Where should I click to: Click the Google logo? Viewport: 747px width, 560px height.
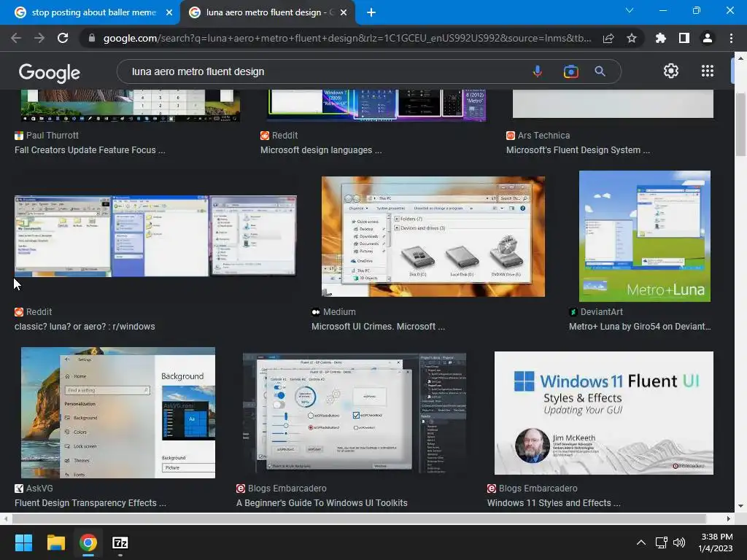click(x=50, y=72)
